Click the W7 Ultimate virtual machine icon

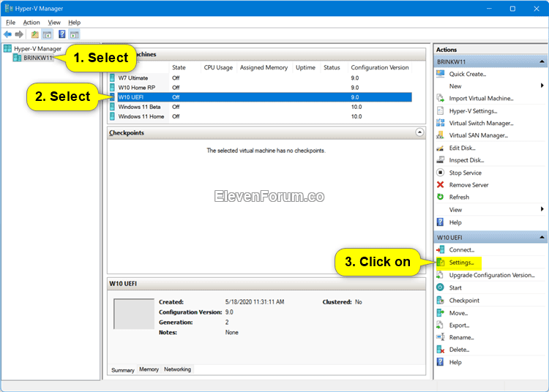pyautogui.click(x=112, y=78)
